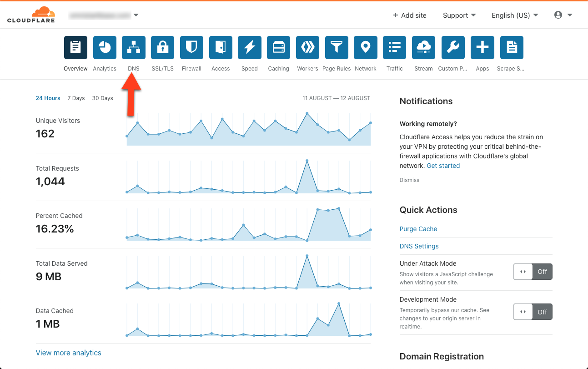Open the Overview clipboard icon
This screenshot has width=588, height=369.
tap(75, 48)
